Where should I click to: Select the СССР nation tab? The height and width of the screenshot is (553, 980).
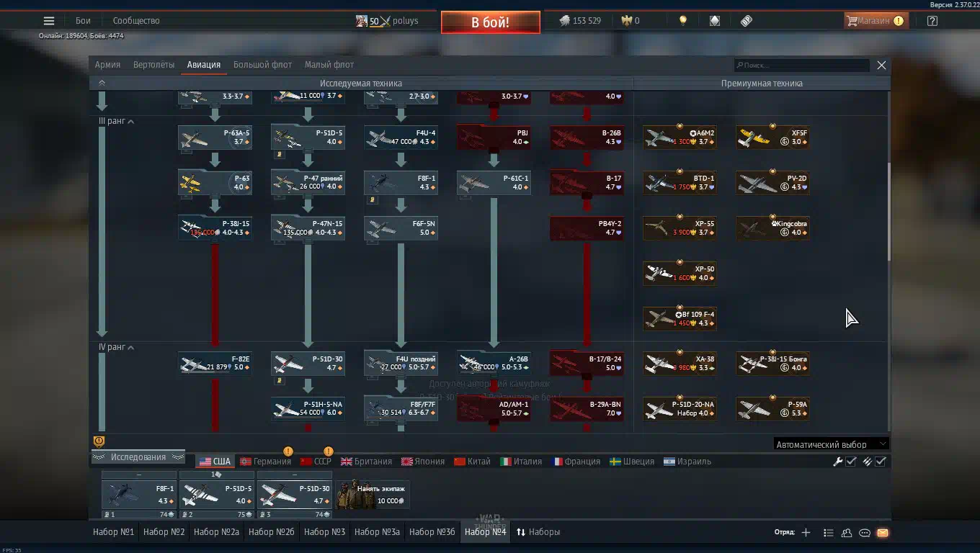coord(316,462)
